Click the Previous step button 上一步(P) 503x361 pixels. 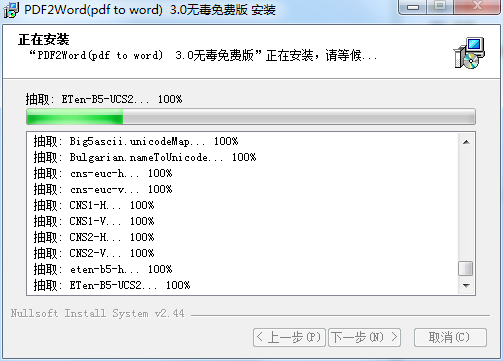click(289, 337)
